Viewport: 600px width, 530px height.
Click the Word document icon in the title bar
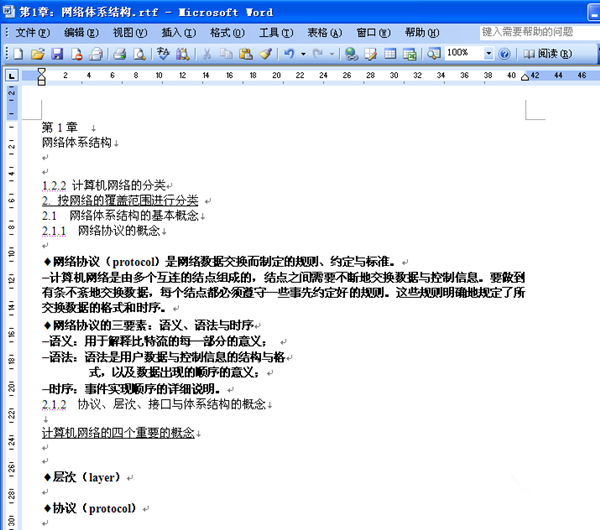(8, 11)
